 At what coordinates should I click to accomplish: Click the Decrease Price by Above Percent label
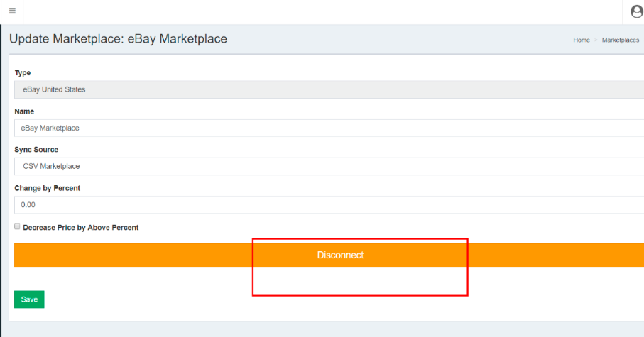tap(81, 228)
